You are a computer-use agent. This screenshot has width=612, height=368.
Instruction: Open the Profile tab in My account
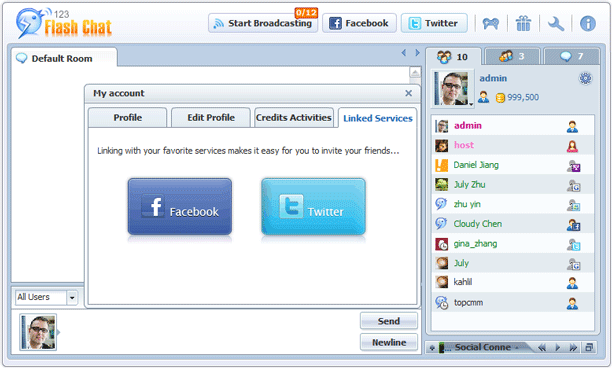coord(128,117)
